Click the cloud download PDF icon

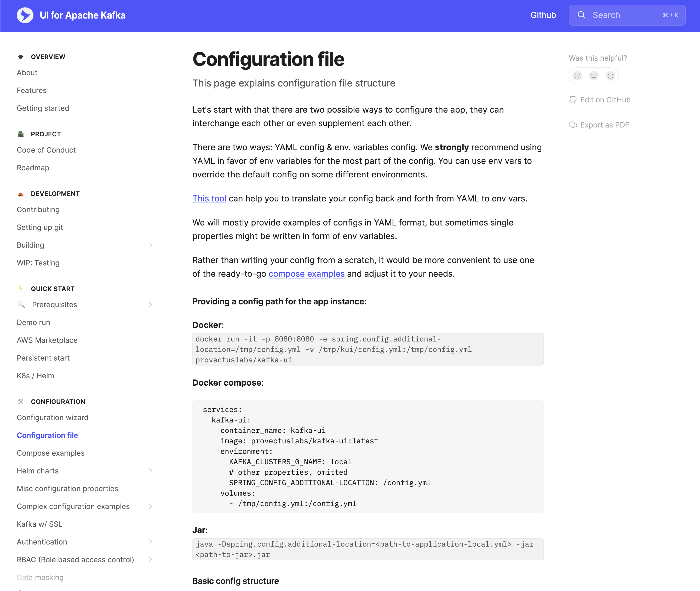point(573,125)
